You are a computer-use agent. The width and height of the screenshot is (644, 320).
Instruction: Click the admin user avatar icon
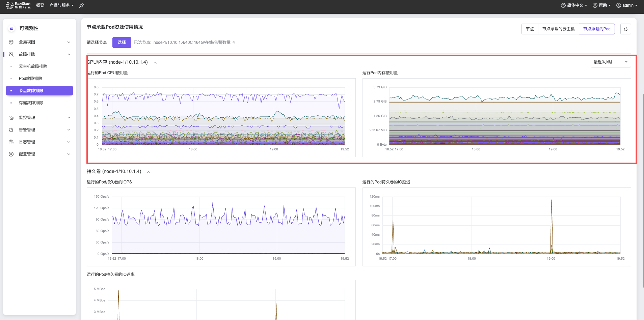[x=619, y=5]
